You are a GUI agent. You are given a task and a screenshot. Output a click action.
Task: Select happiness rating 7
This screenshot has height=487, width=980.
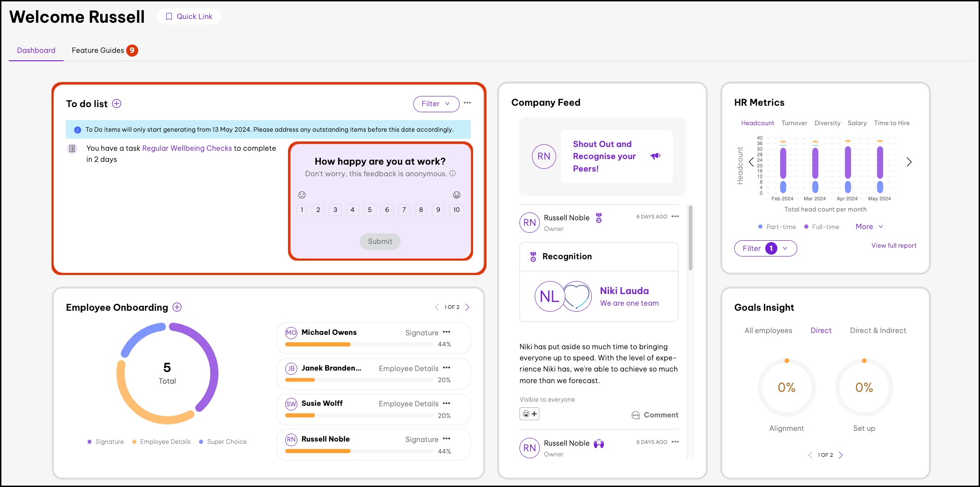point(404,210)
